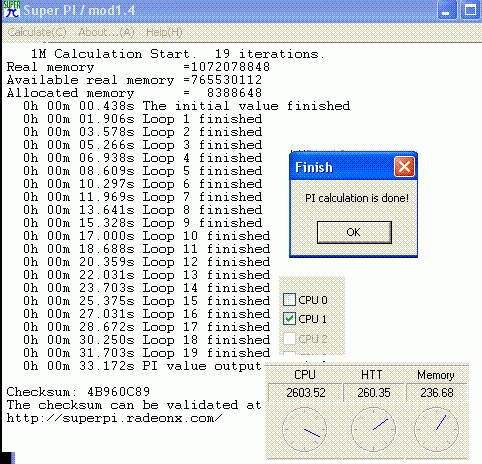
Task: Open the Help(H) menu
Action: click(x=164, y=32)
